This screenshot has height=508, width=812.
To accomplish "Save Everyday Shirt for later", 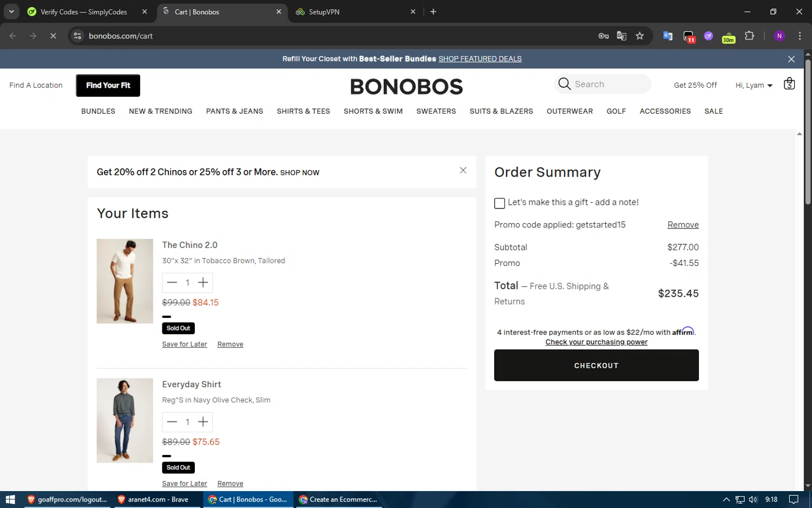I will (185, 484).
